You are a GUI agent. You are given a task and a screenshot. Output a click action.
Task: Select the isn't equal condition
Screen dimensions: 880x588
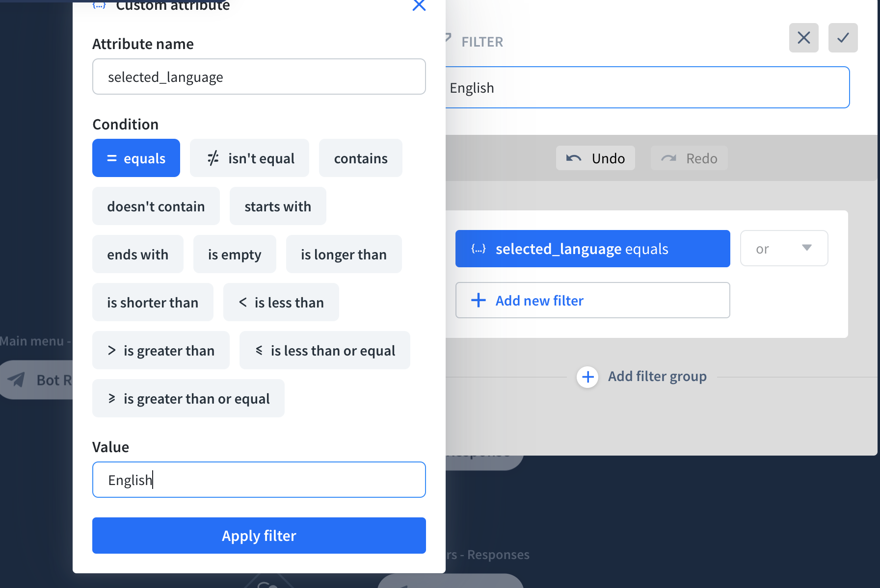click(x=249, y=158)
